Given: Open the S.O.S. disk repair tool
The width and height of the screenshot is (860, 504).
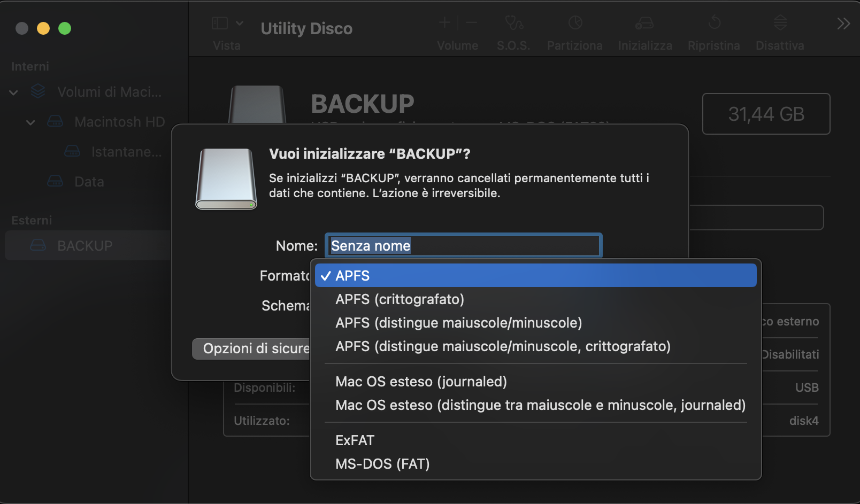Looking at the screenshot, I should click(x=513, y=29).
